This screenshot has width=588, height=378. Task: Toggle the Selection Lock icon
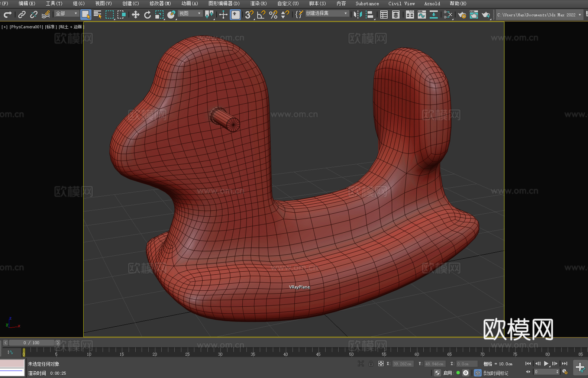[371, 364]
